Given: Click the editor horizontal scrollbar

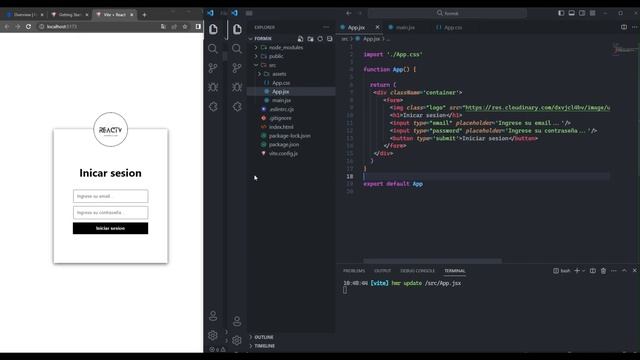Looking at the screenshot, I should [432, 261].
